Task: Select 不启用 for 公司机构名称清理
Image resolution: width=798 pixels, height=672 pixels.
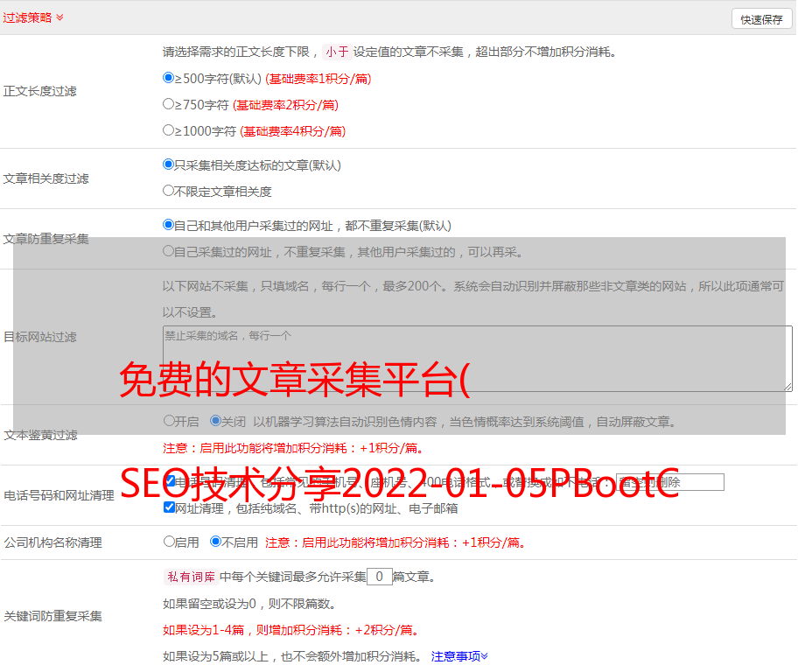Action: (216, 542)
